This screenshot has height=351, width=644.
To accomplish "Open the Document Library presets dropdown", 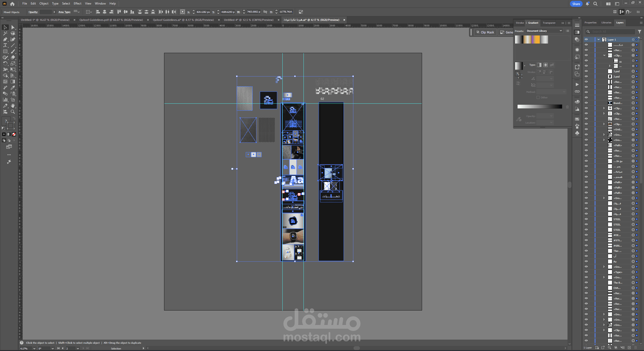I will 544,31.
